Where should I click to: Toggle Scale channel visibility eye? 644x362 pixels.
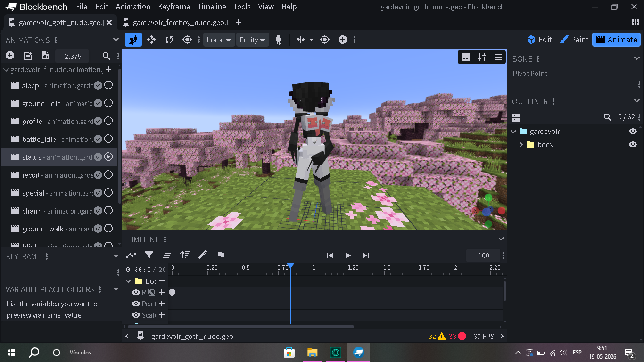point(136,315)
